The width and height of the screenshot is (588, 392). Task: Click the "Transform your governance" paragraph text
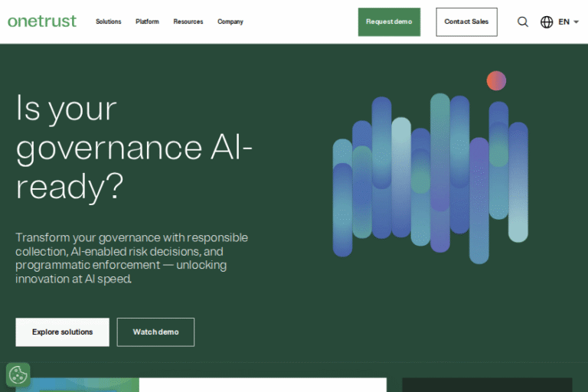point(132,258)
